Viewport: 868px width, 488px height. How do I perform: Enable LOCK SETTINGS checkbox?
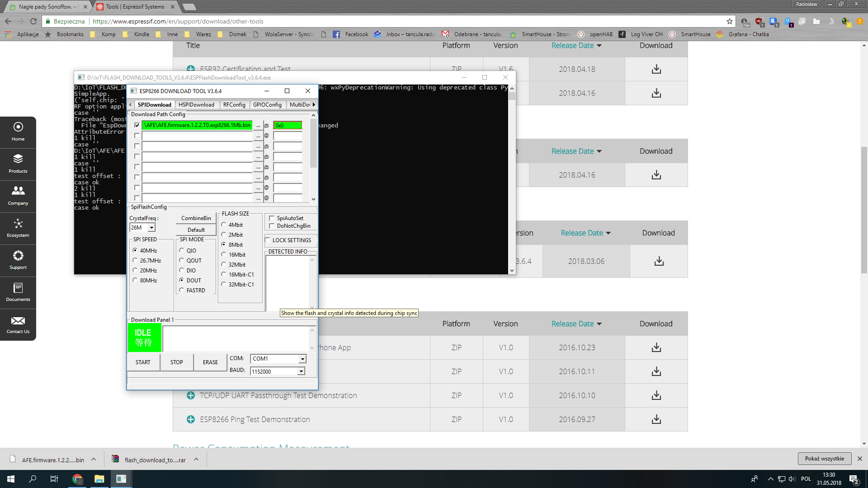(x=268, y=240)
